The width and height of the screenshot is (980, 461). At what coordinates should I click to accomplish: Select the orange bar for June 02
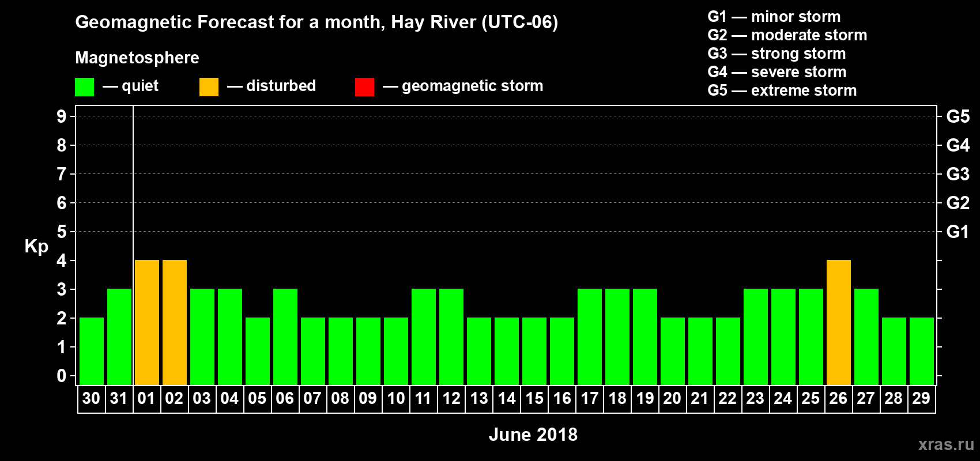175,323
